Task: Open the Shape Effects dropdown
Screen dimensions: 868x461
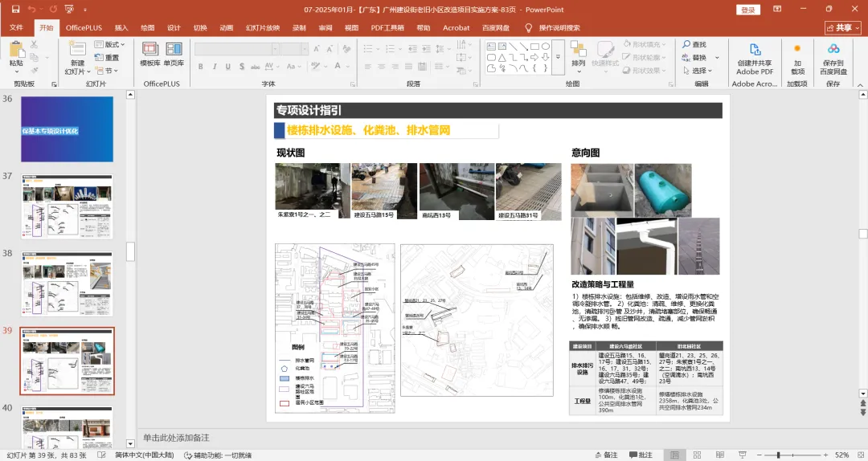Action: tap(645, 71)
